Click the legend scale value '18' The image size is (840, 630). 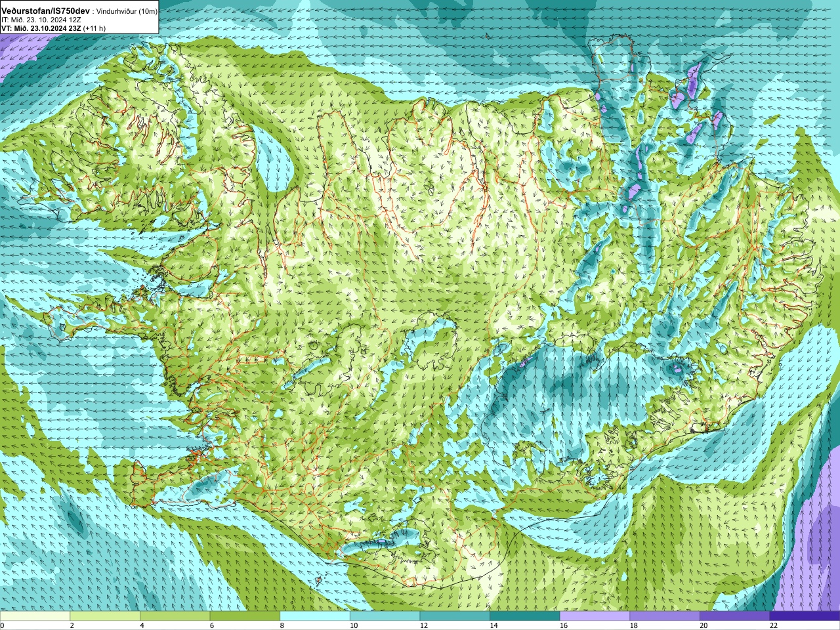(634, 625)
